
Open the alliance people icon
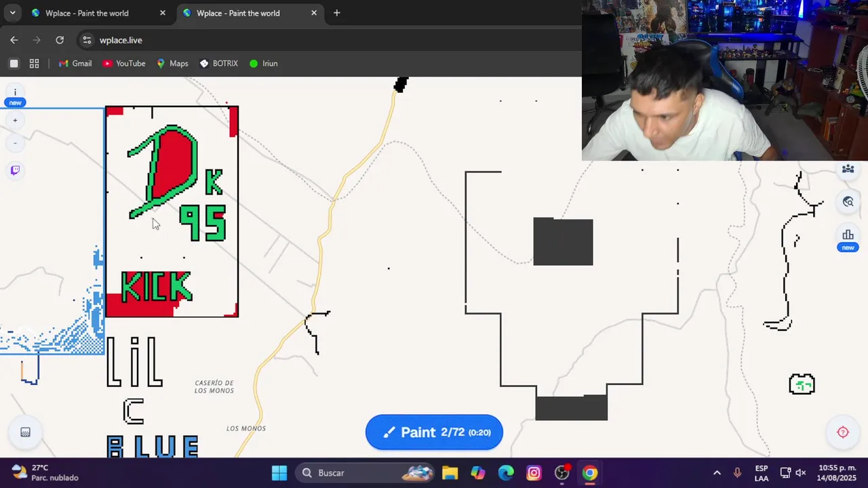click(848, 169)
